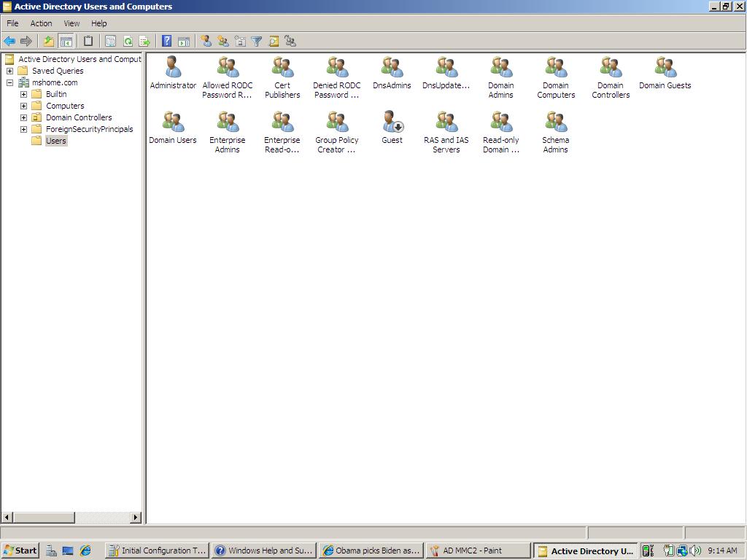747x560 pixels.
Task: Click the Create new user icon
Action: (x=206, y=42)
